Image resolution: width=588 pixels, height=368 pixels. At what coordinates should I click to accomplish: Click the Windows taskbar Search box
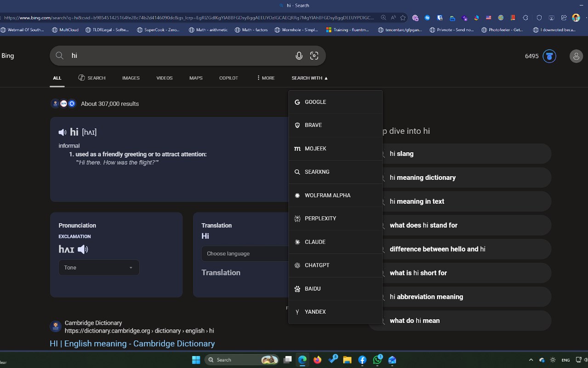tap(242, 360)
